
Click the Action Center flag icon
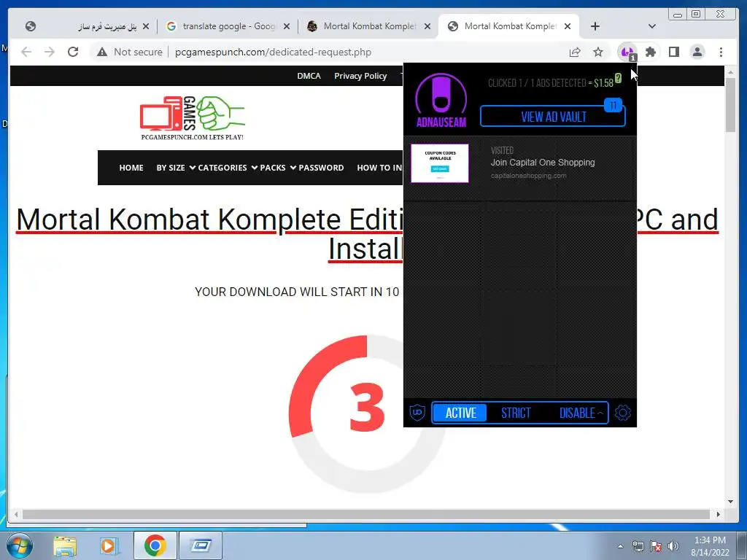coord(656,546)
